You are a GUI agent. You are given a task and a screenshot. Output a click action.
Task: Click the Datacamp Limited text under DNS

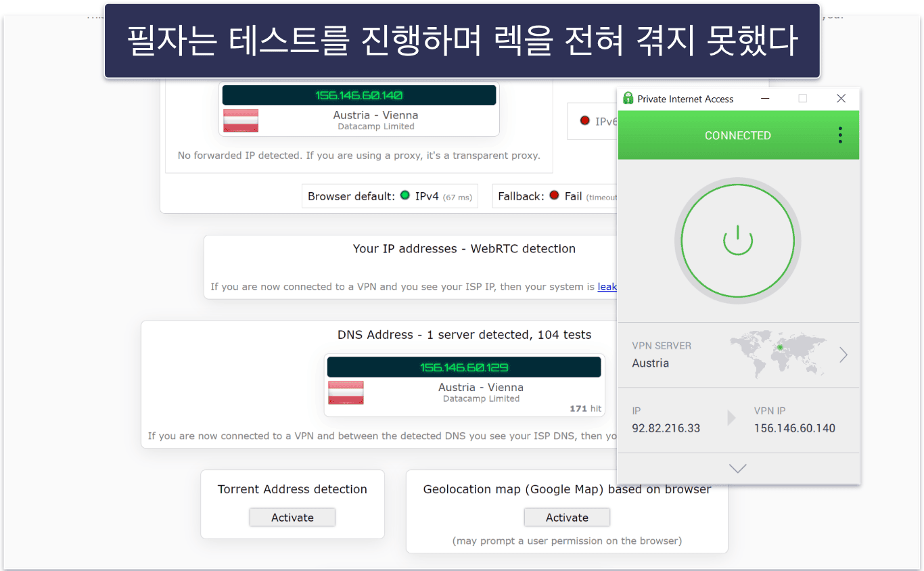(481, 399)
